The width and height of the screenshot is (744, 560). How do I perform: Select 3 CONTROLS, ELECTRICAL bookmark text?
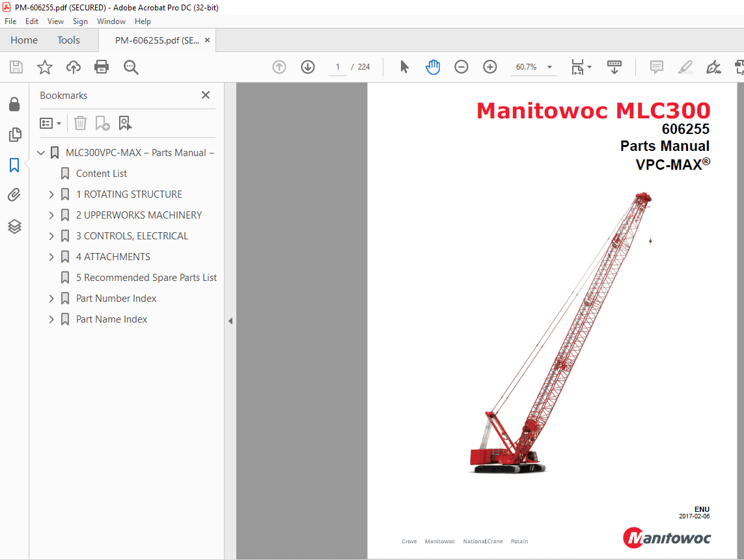[132, 236]
